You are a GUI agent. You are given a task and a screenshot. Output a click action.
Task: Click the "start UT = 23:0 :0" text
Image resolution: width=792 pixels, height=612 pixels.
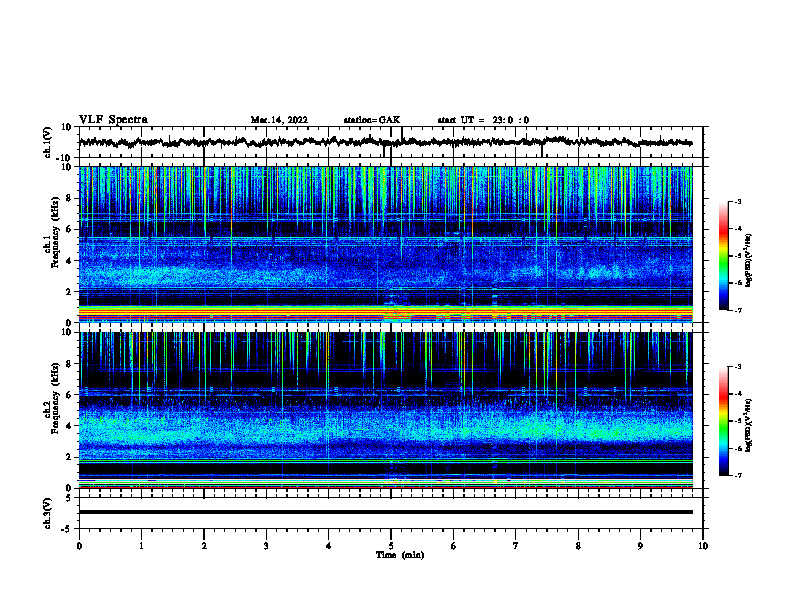coord(483,120)
